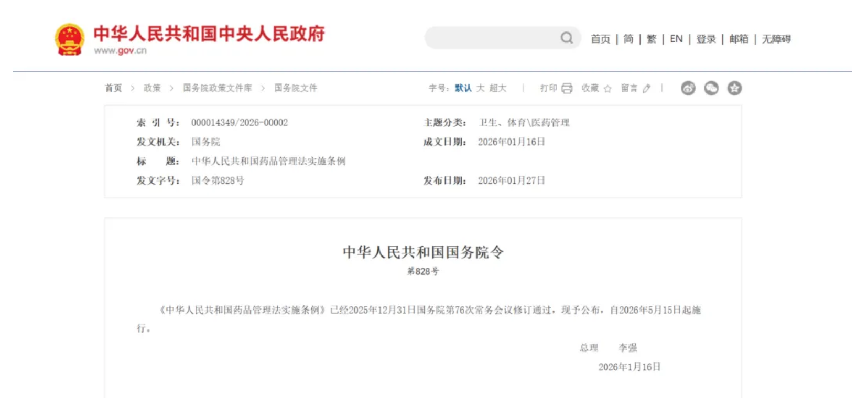
Task: Click the 收藏 star icon
Action: click(x=607, y=89)
